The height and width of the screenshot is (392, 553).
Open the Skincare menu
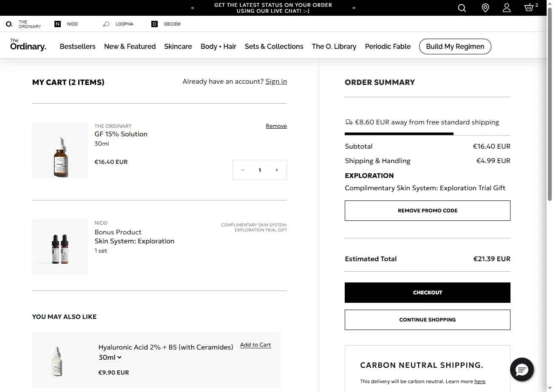[x=178, y=46]
